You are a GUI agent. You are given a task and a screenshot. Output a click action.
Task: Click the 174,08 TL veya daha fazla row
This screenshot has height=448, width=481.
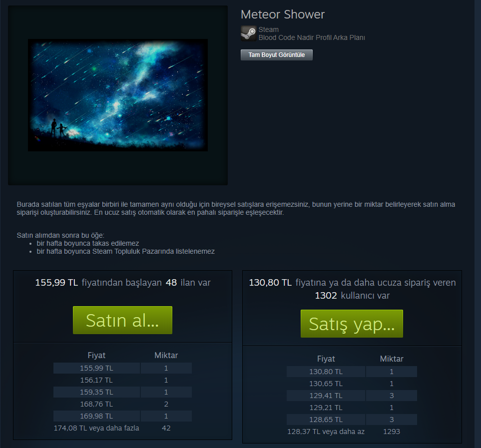pyautogui.click(x=122, y=428)
